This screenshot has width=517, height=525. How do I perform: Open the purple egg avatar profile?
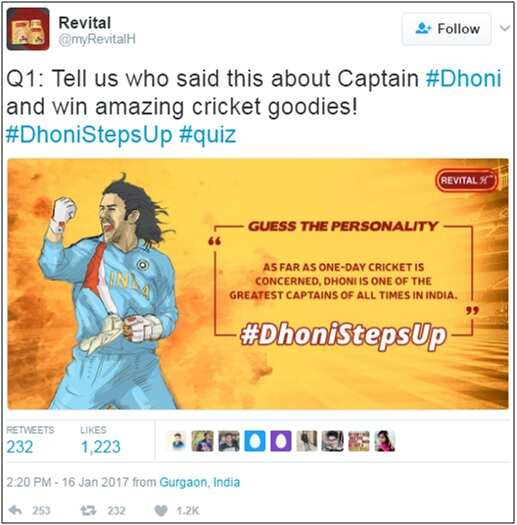click(x=281, y=441)
